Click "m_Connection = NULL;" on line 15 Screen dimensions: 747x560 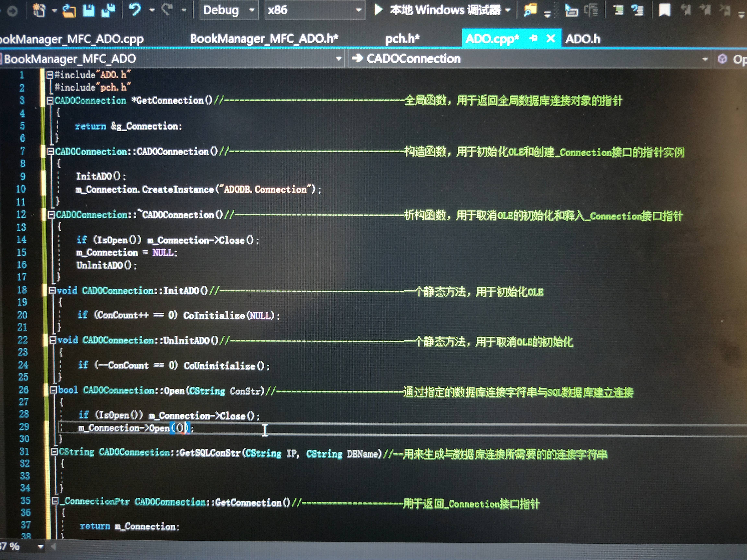[127, 252]
